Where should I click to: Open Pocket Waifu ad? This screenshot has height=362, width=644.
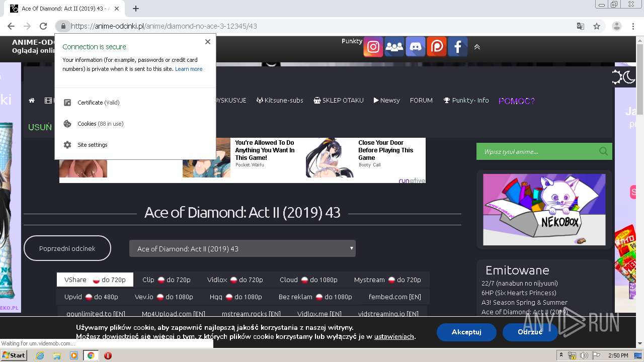point(241,157)
